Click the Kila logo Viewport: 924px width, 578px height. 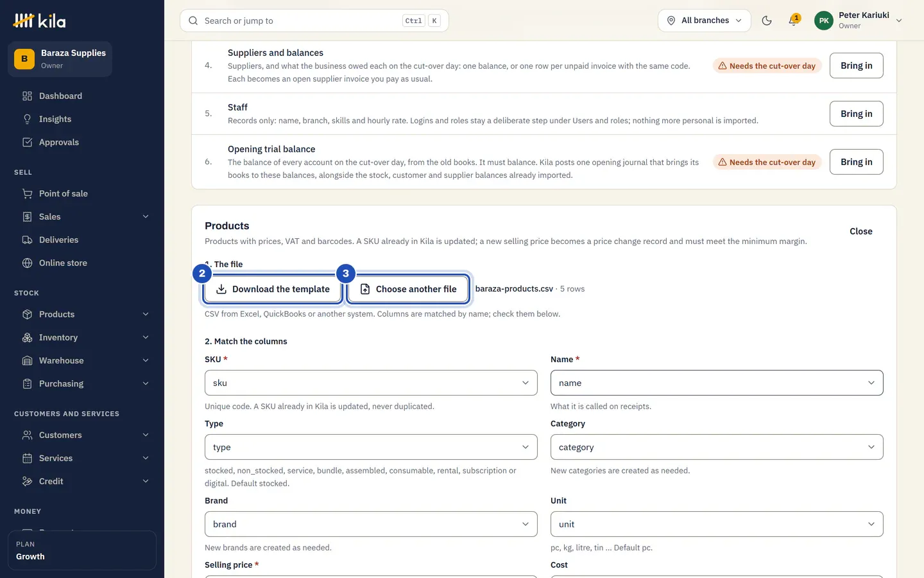coord(39,21)
